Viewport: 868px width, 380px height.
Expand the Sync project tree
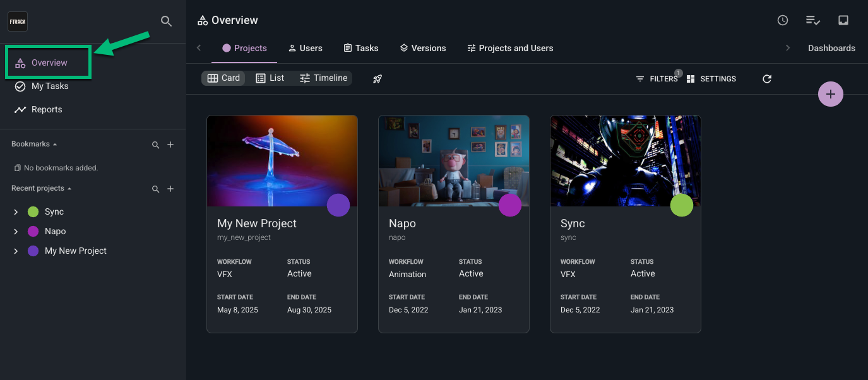[15, 211]
